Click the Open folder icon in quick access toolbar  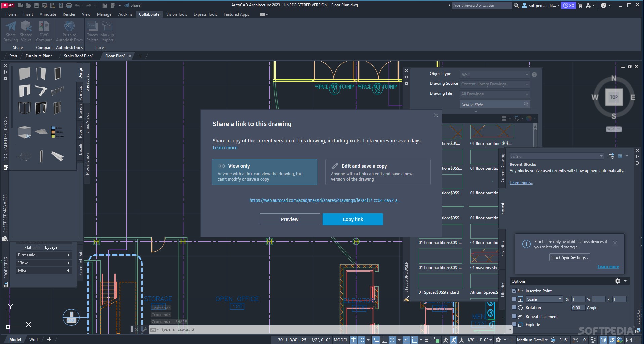28,5
